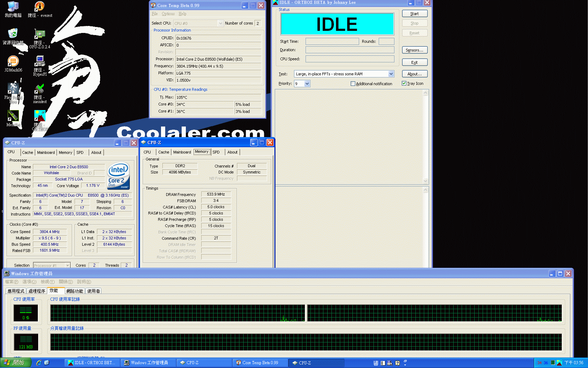Click the Core Temp 34 tray temperature

tap(539, 363)
